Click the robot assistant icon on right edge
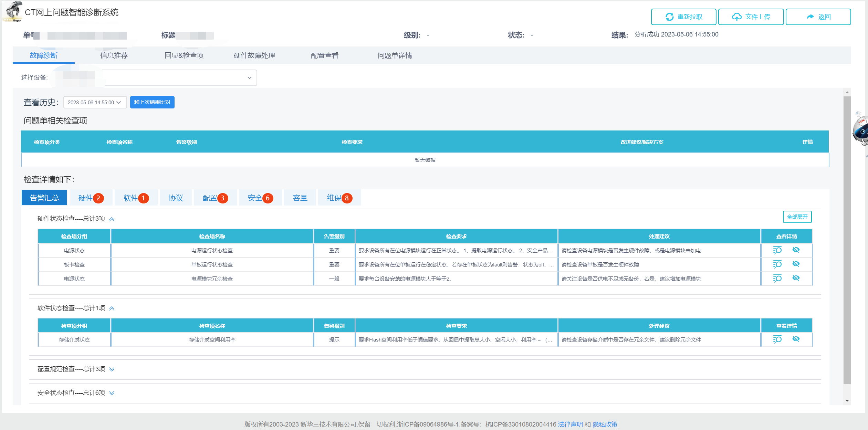Screen dimensions: 868x430 click(861, 130)
